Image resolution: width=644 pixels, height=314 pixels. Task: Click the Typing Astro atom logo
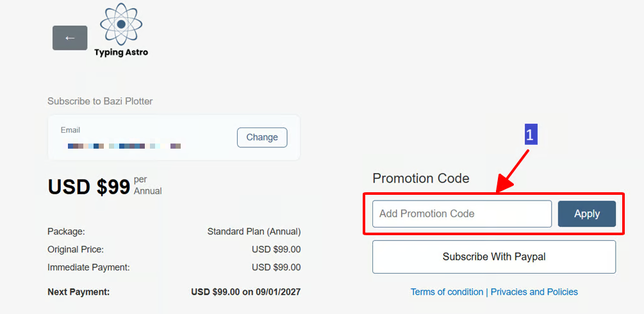120,24
